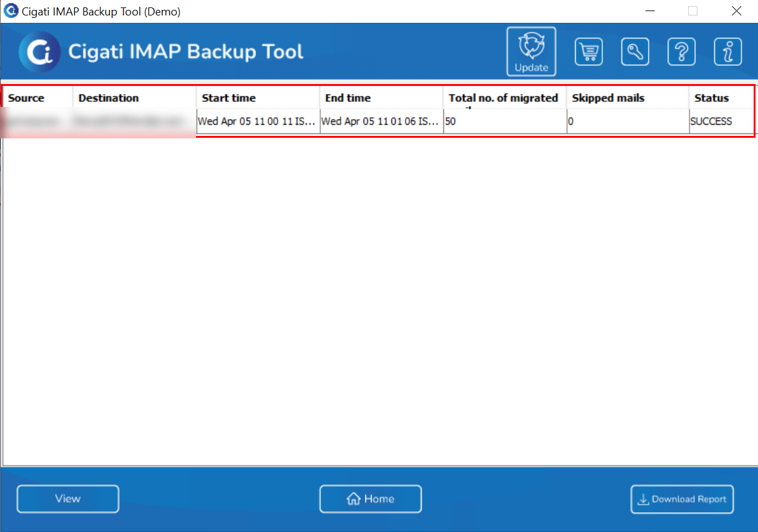
Task: Click the Status column header
Action: coord(722,98)
